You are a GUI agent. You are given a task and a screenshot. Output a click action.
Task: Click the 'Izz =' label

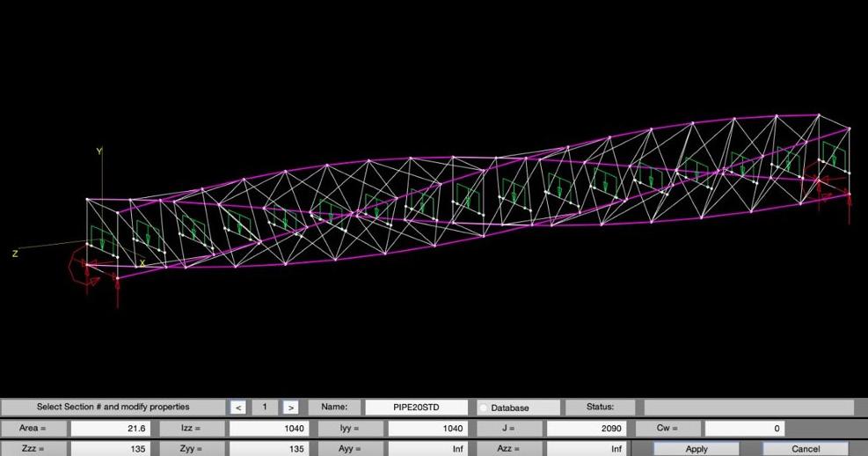(191, 428)
